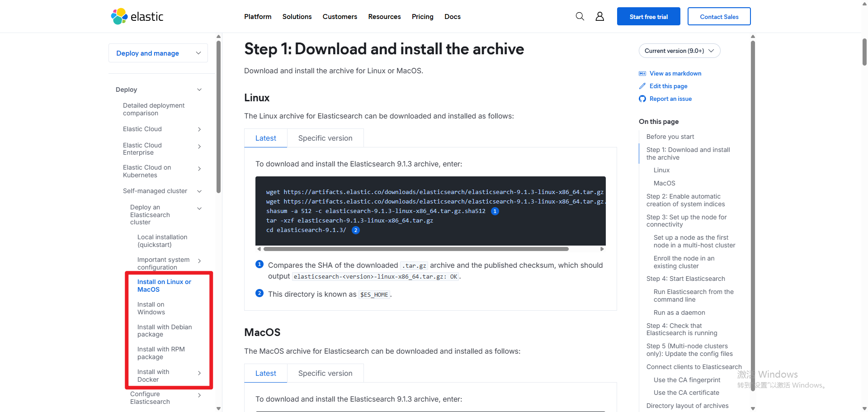The width and height of the screenshot is (868, 412).
Task: Expand the Elastic Cloud on Kubernetes chevron
Action: coord(199,169)
